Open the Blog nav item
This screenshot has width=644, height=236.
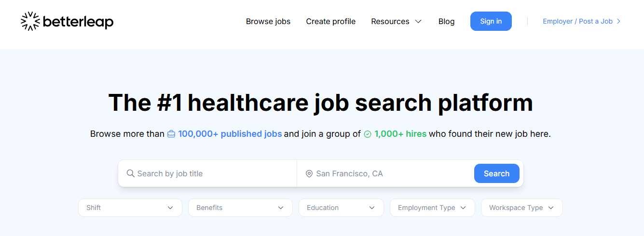pyautogui.click(x=447, y=22)
